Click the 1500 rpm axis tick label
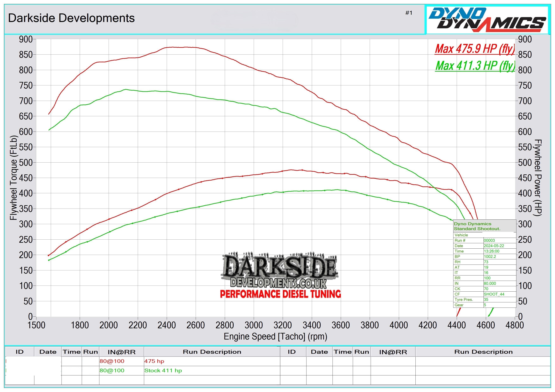The height and width of the screenshot is (392, 555). point(36,325)
